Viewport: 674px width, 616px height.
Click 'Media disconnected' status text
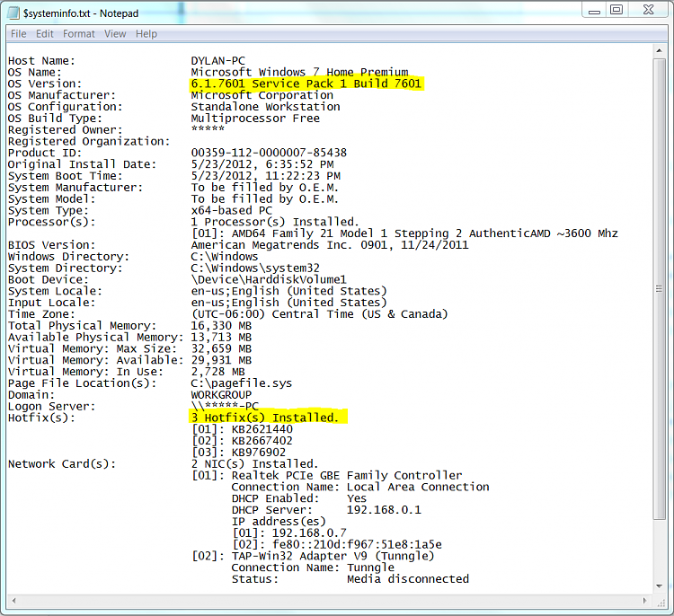(x=407, y=579)
